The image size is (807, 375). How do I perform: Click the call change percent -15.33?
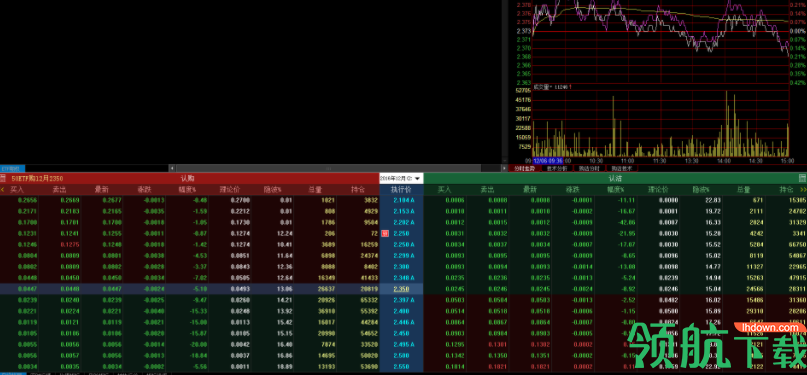[x=198, y=311]
